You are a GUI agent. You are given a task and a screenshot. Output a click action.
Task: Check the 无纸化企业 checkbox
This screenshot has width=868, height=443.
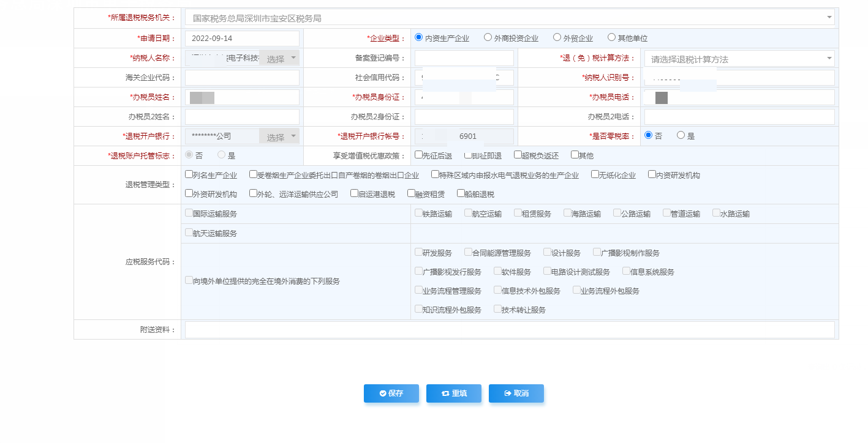coord(595,174)
